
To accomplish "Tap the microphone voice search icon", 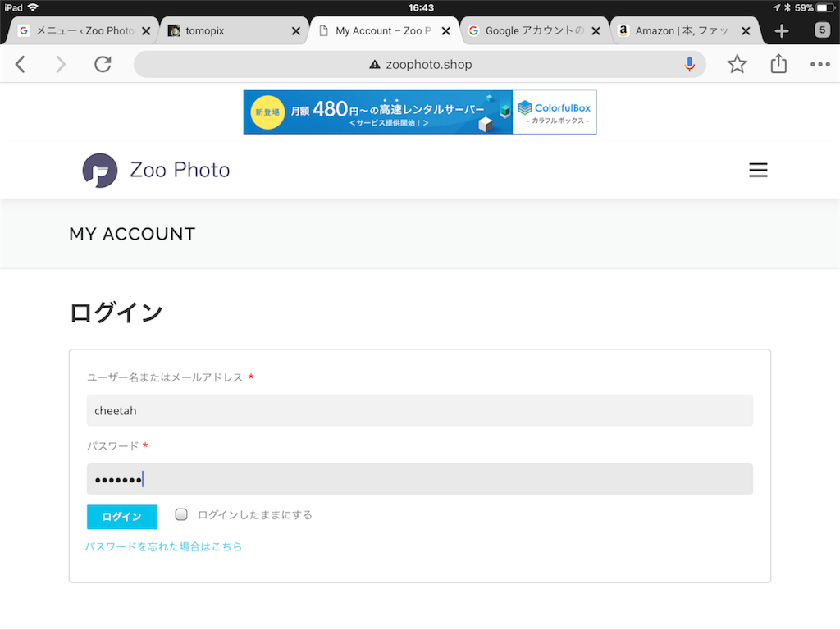I will (x=689, y=64).
